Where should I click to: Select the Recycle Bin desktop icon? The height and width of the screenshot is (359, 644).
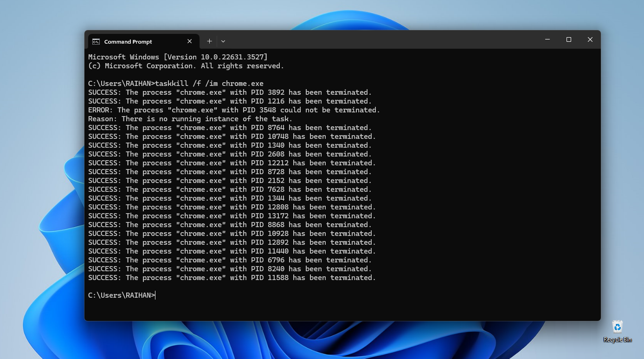618,331
